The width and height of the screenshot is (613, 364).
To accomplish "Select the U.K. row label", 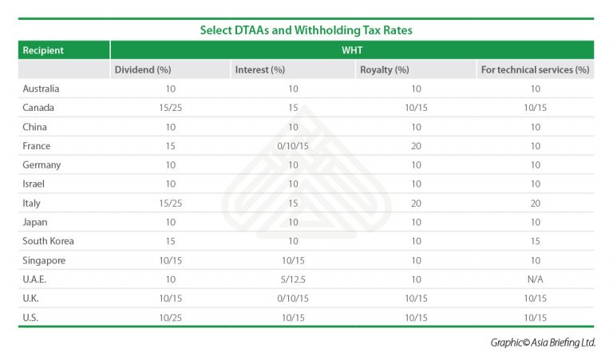I will pyautogui.click(x=30, y=299).
